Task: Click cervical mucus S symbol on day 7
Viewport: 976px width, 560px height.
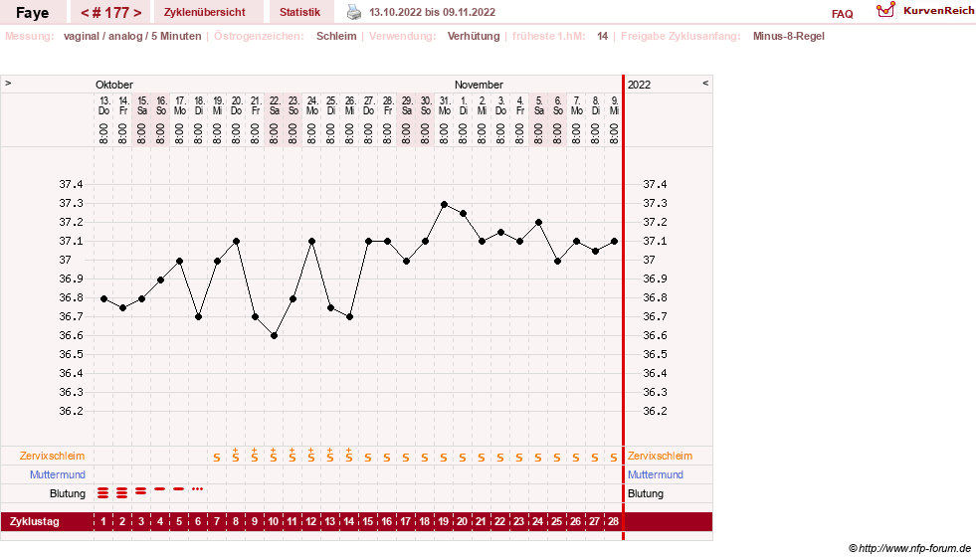Action: pos(217,458)
